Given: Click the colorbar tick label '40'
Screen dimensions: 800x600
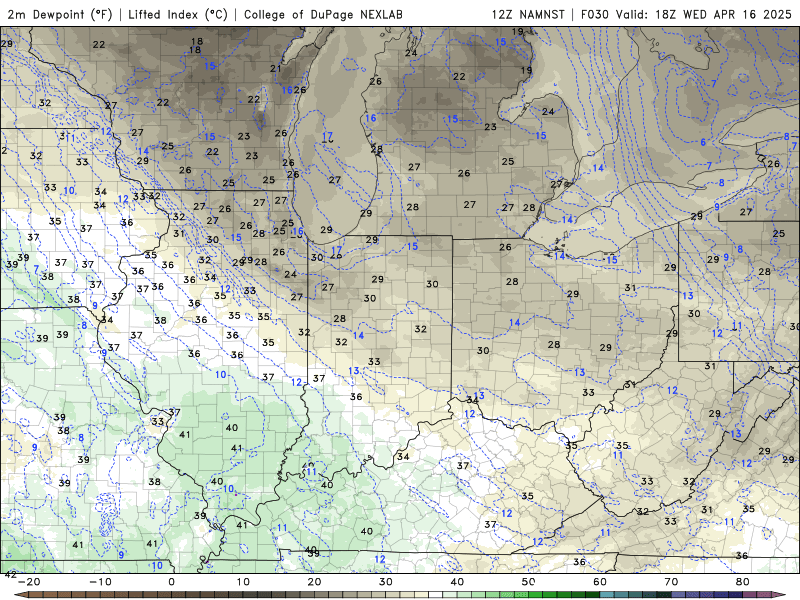Looking at the screenshot, I should coord(457,582).
